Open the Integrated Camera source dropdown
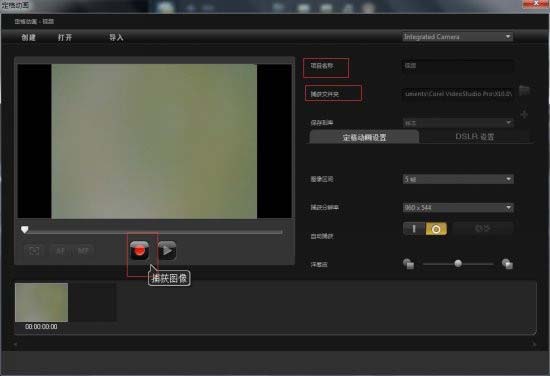This screenshot has width=550, height=376. [x=458, y=37]
